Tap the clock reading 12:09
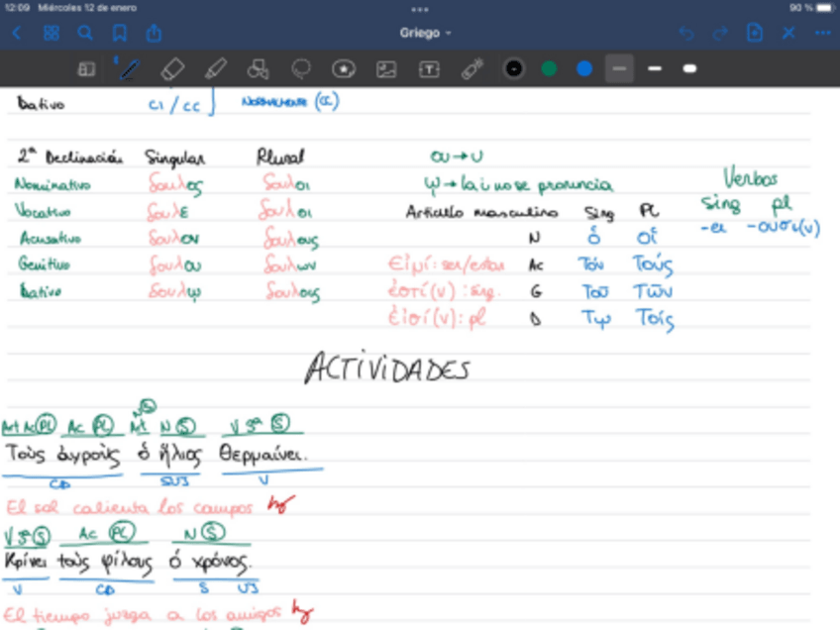The height and width of the screenshot is (630, 840). pyautogui.click(x=17, y=8)
